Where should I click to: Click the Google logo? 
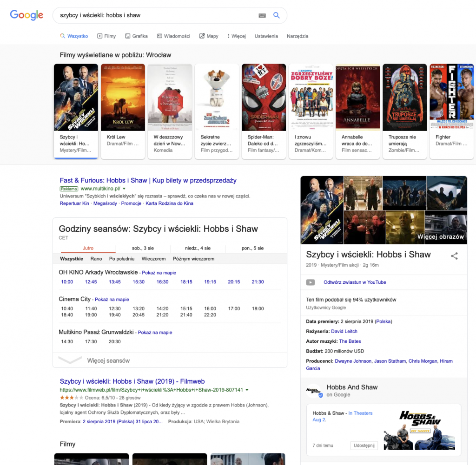pyautogui.click(x=26, y=15)
